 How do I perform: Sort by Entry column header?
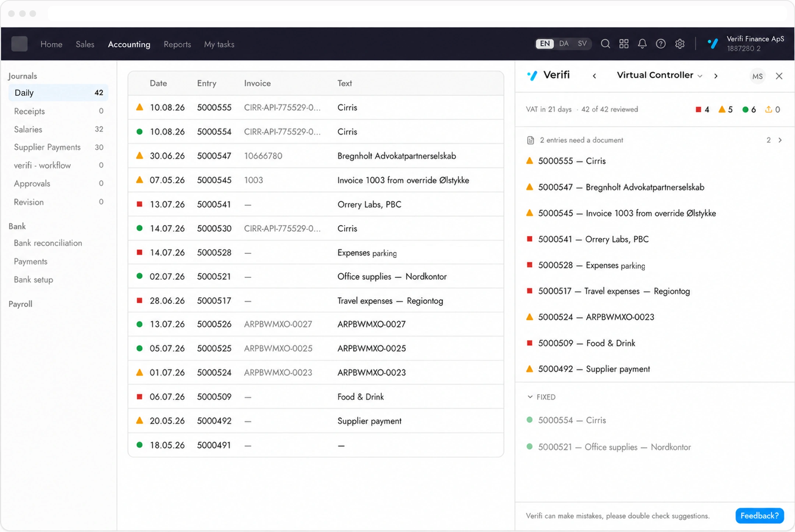click(x=206, y=83)
